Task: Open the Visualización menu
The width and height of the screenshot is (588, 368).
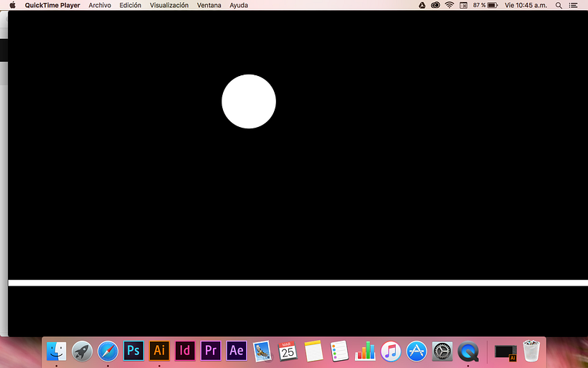Action: click(x=169, y=5)
